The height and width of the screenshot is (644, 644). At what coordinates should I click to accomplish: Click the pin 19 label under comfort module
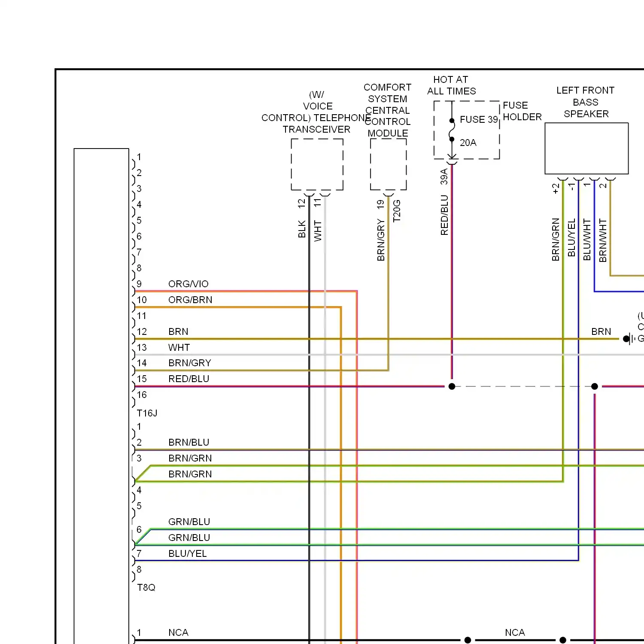(381, 204)
